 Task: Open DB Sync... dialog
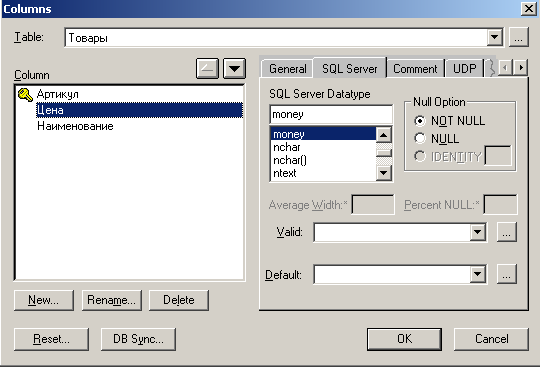pos(138,339)
